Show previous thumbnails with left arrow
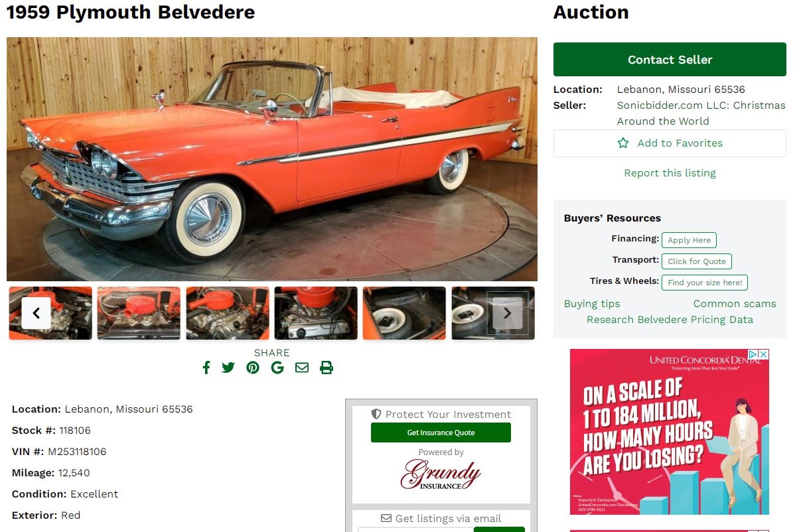The width and height of the screenshot is (801, 532). pos(36,313)
